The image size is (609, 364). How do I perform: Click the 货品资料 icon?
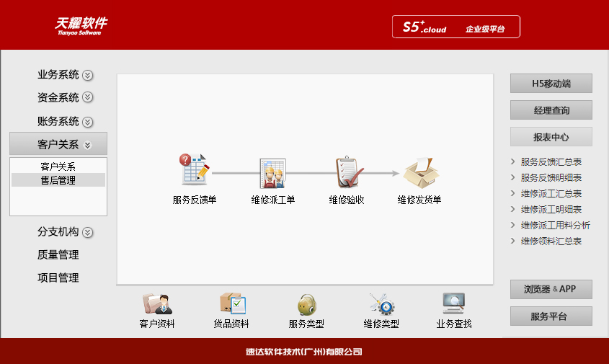point(231,305)
